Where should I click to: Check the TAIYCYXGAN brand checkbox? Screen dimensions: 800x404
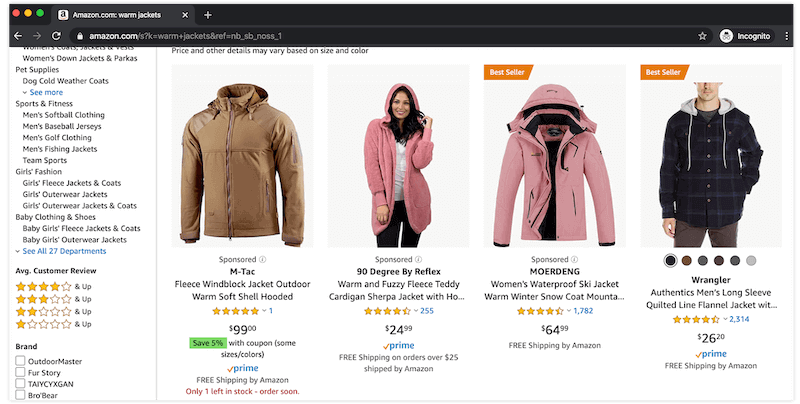coord(20,383)
